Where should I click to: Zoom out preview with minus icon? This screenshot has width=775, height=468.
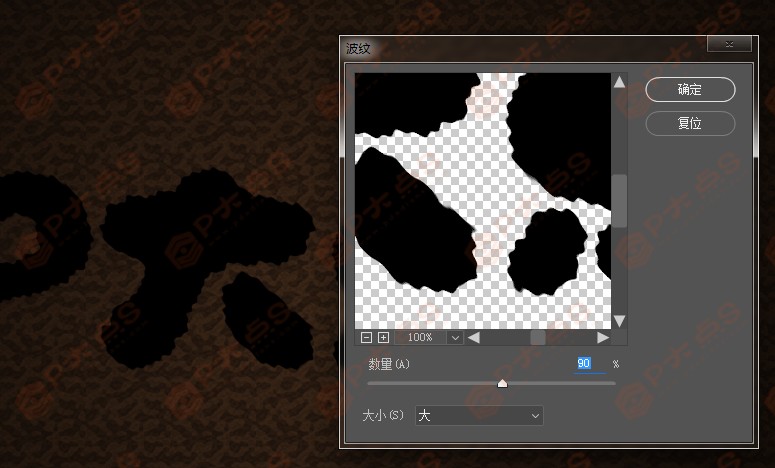[x=366, y=338]
